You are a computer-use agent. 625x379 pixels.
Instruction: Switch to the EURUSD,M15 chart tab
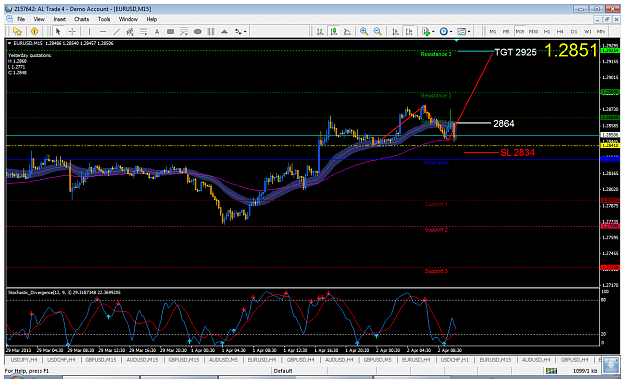[495, 359]
